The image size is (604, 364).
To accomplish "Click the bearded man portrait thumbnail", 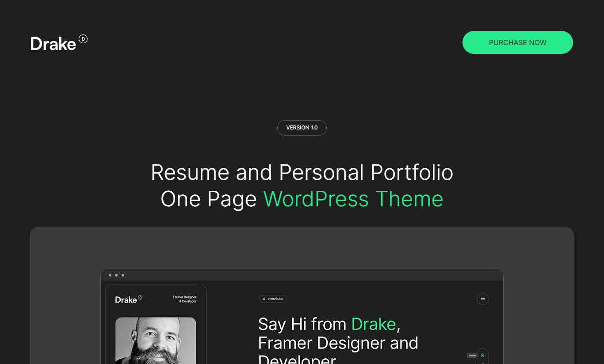I will (x=156, y=340).
